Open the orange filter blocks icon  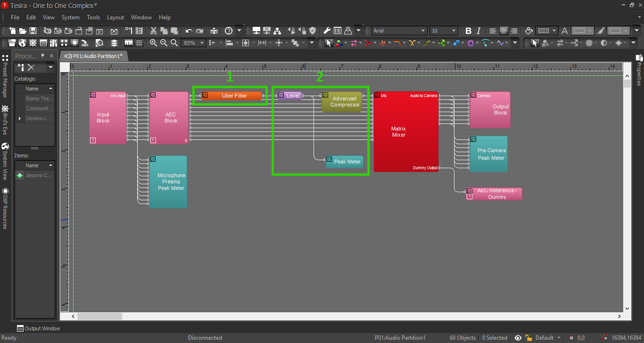pyautogui.click(x=397, y=43)
